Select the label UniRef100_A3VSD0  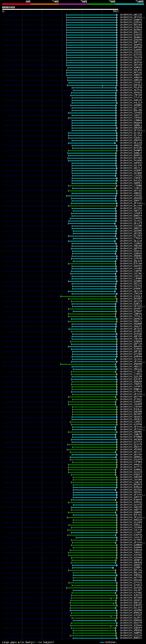coord(131,555)
